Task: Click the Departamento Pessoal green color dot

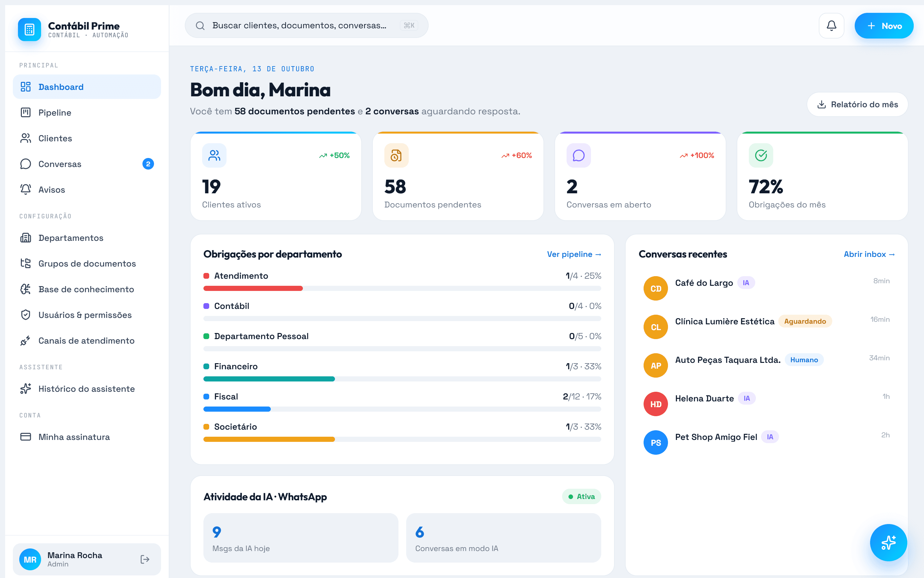Action: coord(206,336)
